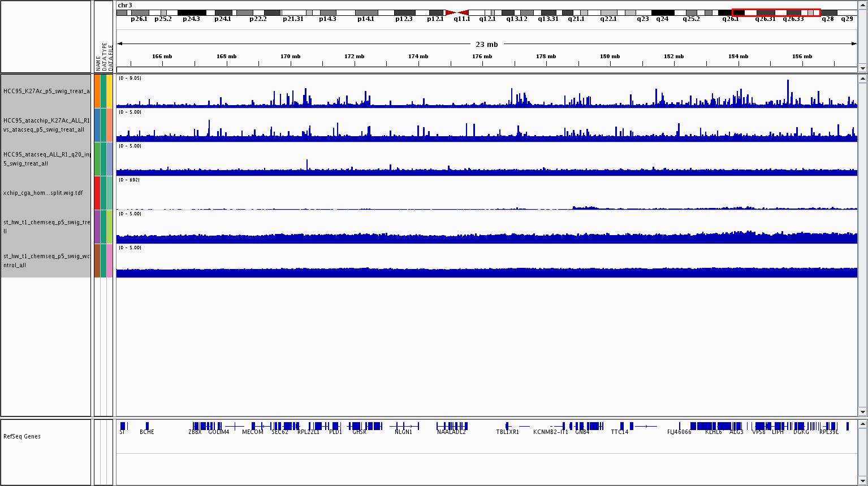The height and width of the screenshot is (486, 868).
Task: Select the RefSeq Genes track label
Action: click(23, 436)
